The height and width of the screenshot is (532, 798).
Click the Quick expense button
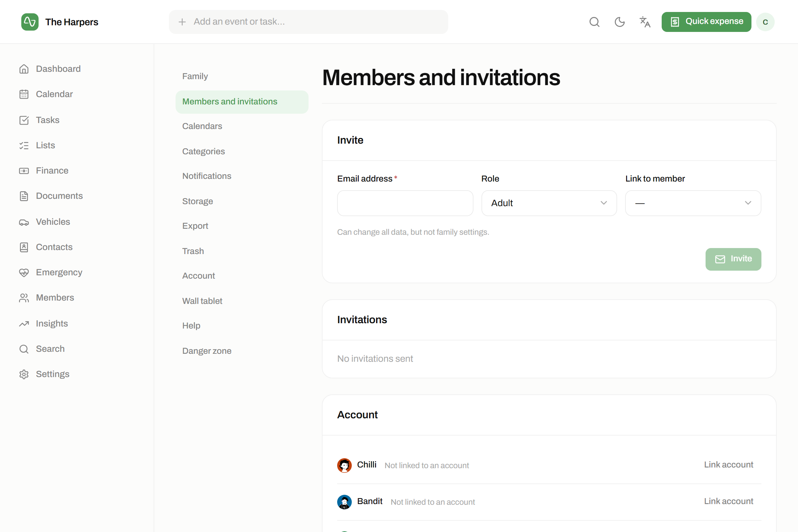coord(706,22)
